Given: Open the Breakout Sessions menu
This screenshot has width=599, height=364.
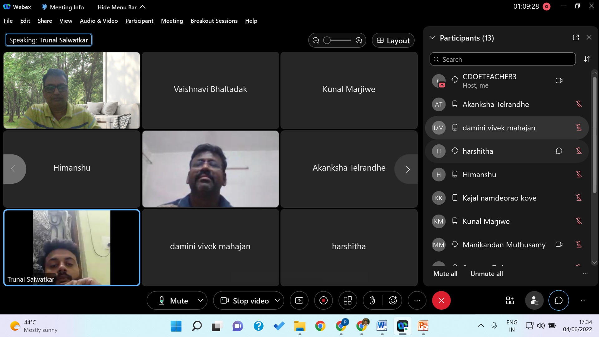Looking at the screenshot, I should click(x=214, y=21).
